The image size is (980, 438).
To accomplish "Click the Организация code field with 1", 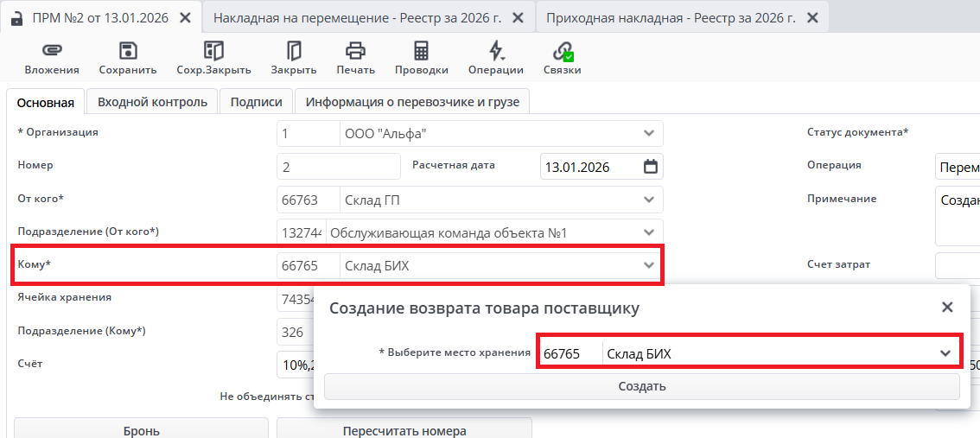I will (309, 134).
